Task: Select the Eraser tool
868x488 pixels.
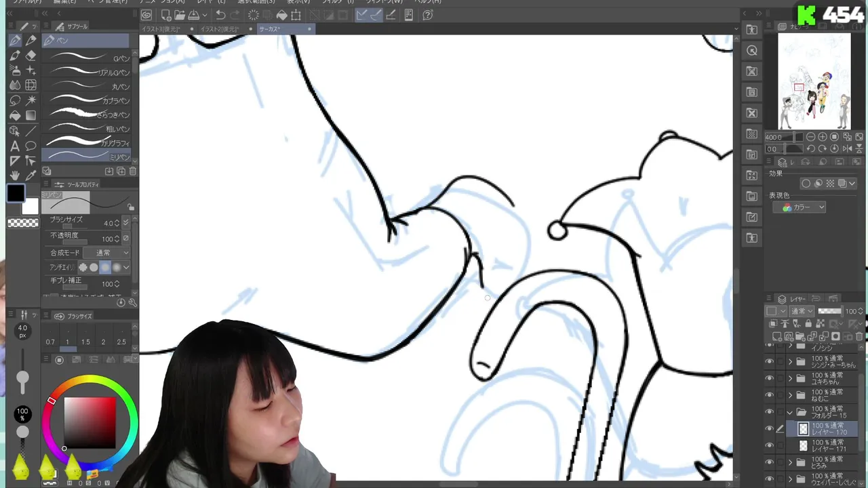Action: click(x=31, y=56)
